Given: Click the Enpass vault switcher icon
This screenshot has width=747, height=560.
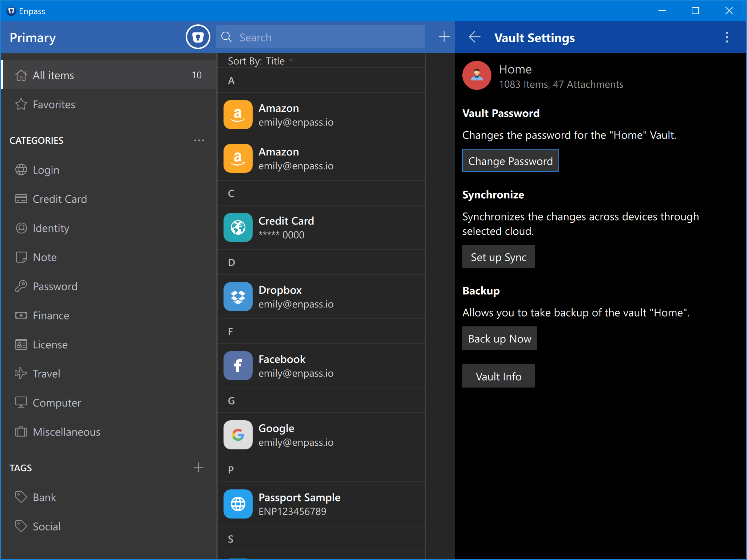Looking at the screenshot, I should tap(198, 37).
